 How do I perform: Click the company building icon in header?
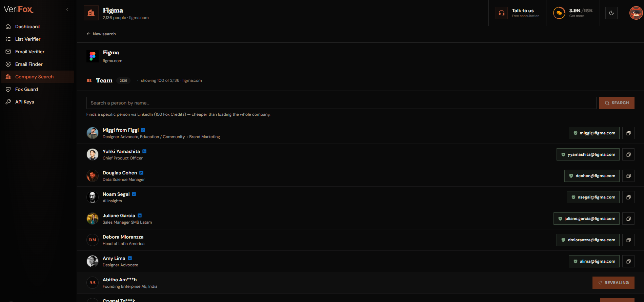tap(91, 13)
